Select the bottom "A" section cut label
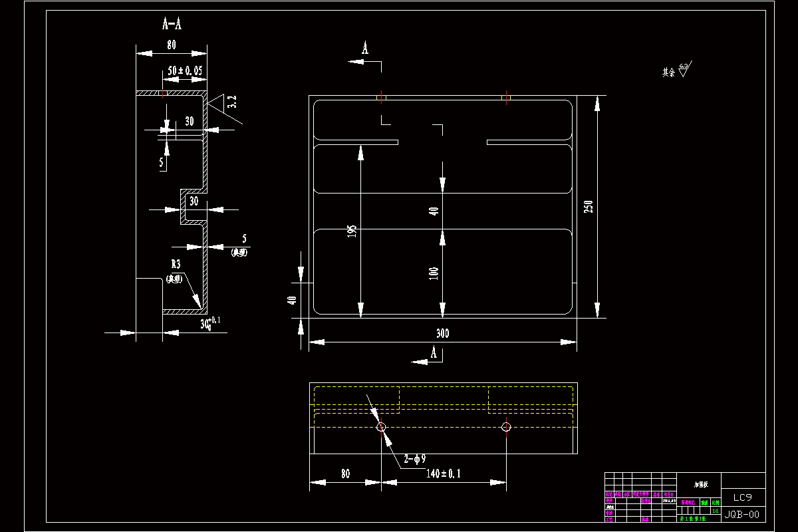This screenshot has height=532, width=798. tap(434, 352)
